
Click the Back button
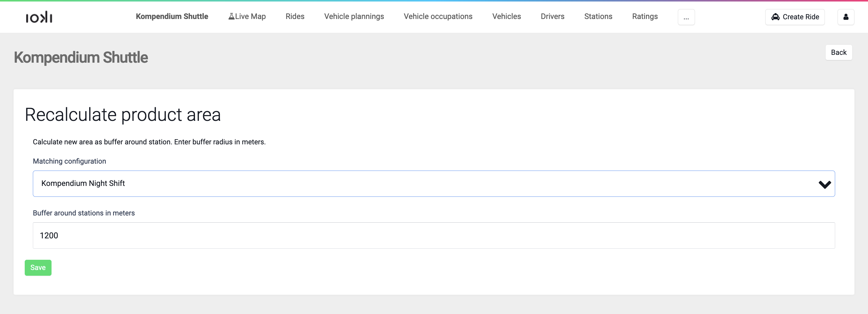pos(839,52)
